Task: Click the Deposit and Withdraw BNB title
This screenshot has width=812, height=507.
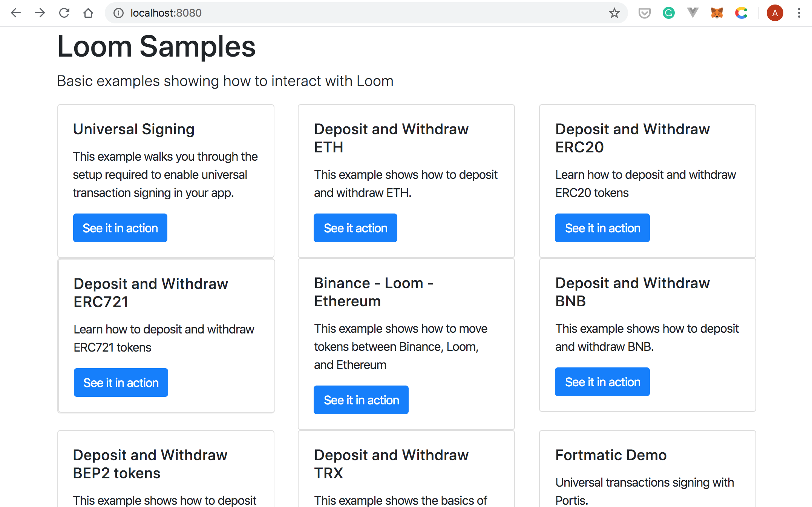Action: click(x=633, y=292)
